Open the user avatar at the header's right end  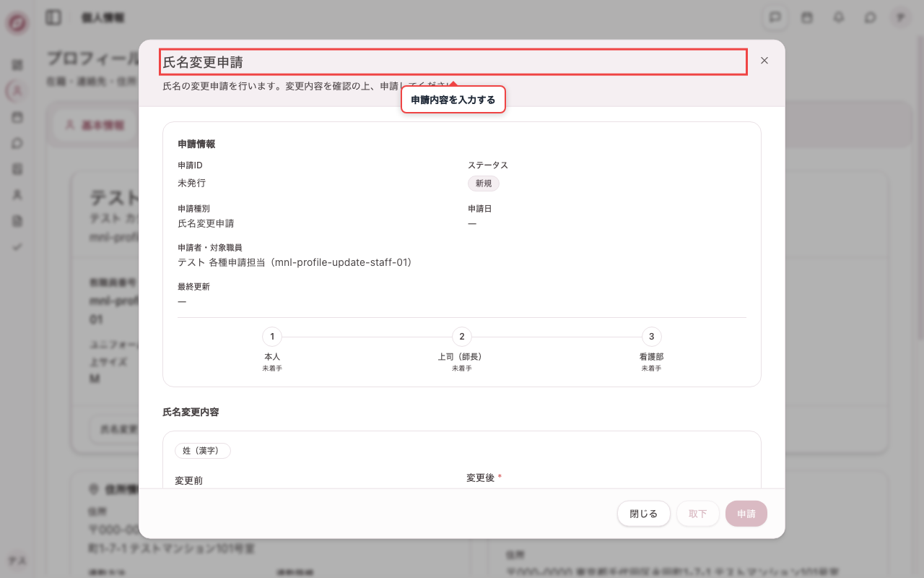coord(901,17)
